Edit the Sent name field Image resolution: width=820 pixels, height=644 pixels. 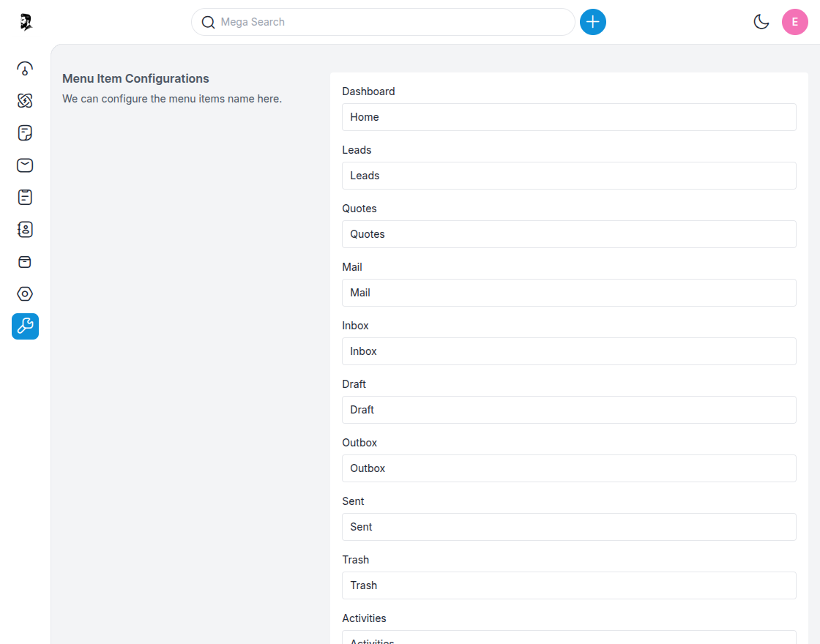[568, 527]
